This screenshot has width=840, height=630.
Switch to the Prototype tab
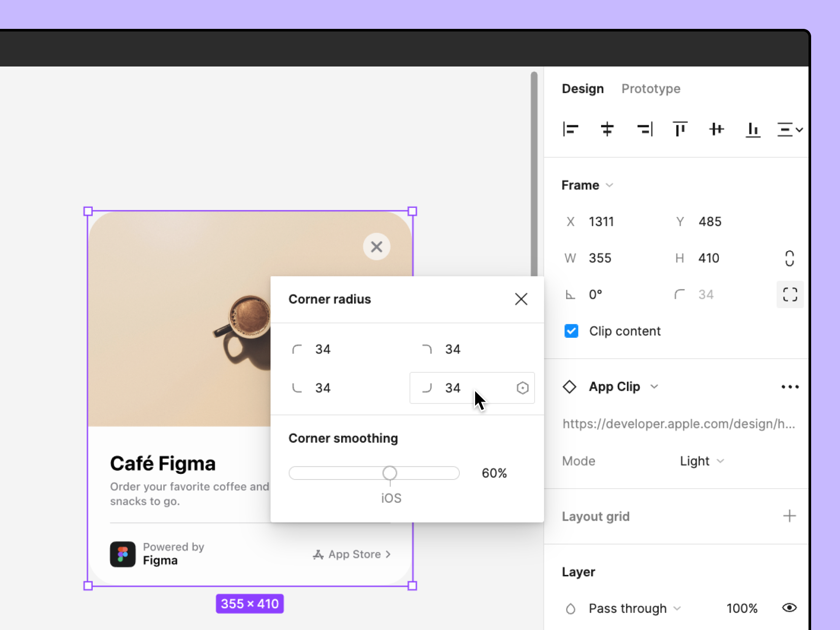651,89
